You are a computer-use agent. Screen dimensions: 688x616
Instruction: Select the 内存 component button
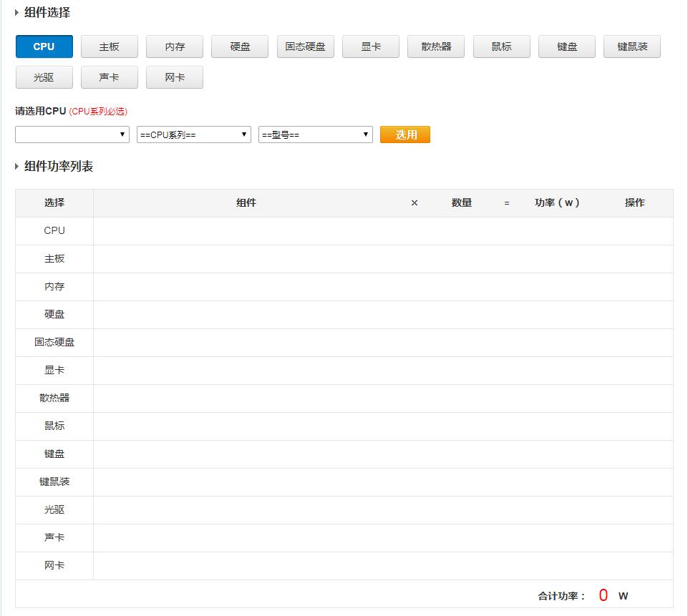(x=174, y=46)
